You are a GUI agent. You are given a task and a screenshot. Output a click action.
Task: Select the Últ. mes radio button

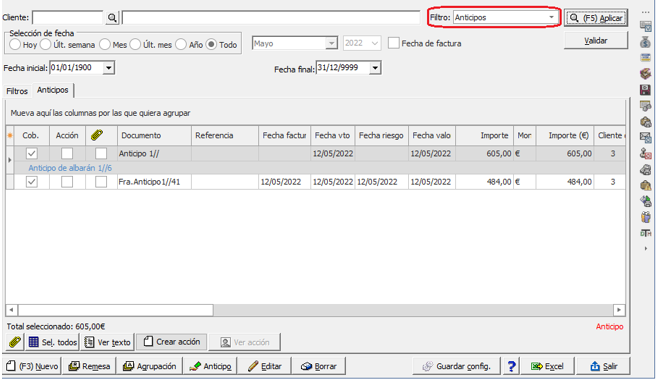135,44
